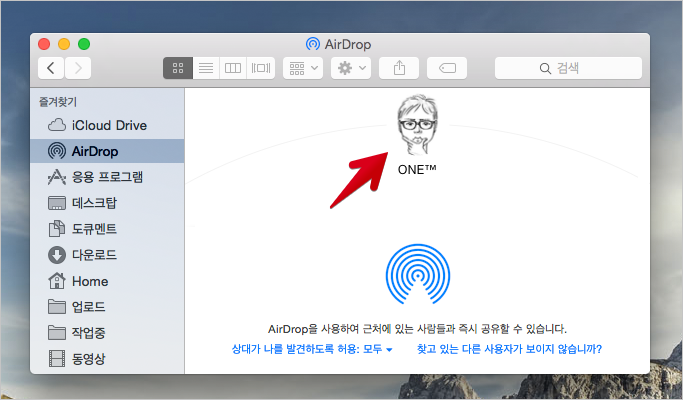
Task: Click the Edit Tags toolbar button
Action: (x=447, y=68)
